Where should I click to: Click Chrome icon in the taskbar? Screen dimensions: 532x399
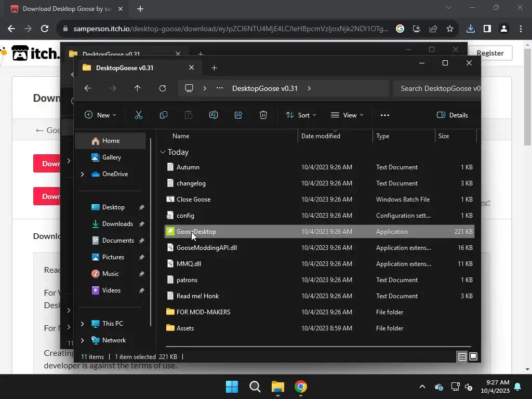pyautogui.click(x=301, y=387)
